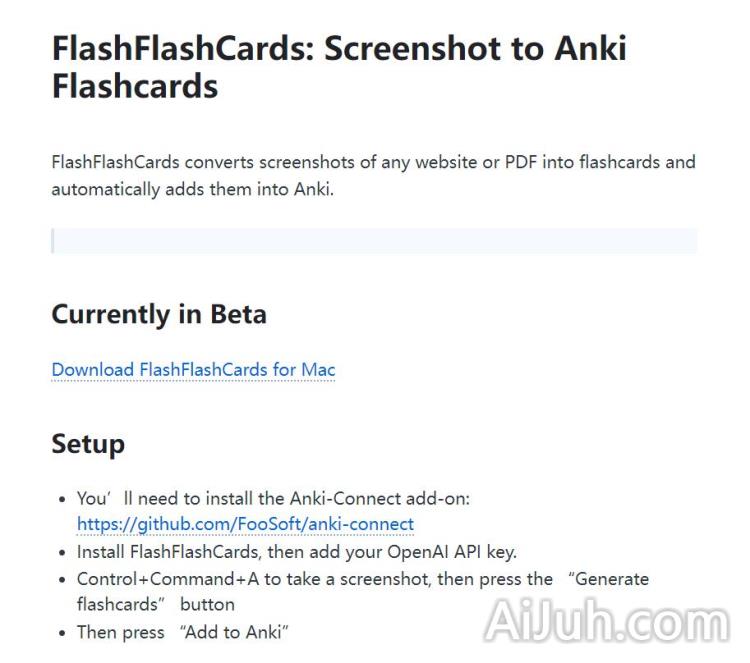Click the "Generate" quoted word in the setup steps
The height and width of the screenshot is (663, 750).
[x=613, y=579]
